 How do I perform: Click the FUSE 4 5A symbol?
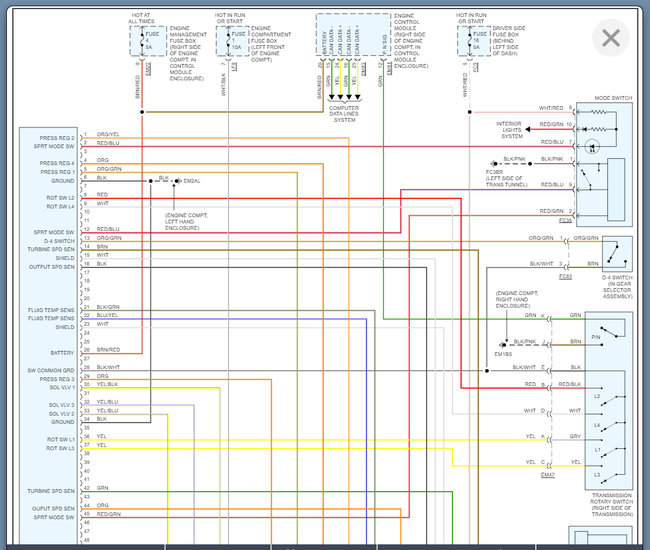(148, 41)
